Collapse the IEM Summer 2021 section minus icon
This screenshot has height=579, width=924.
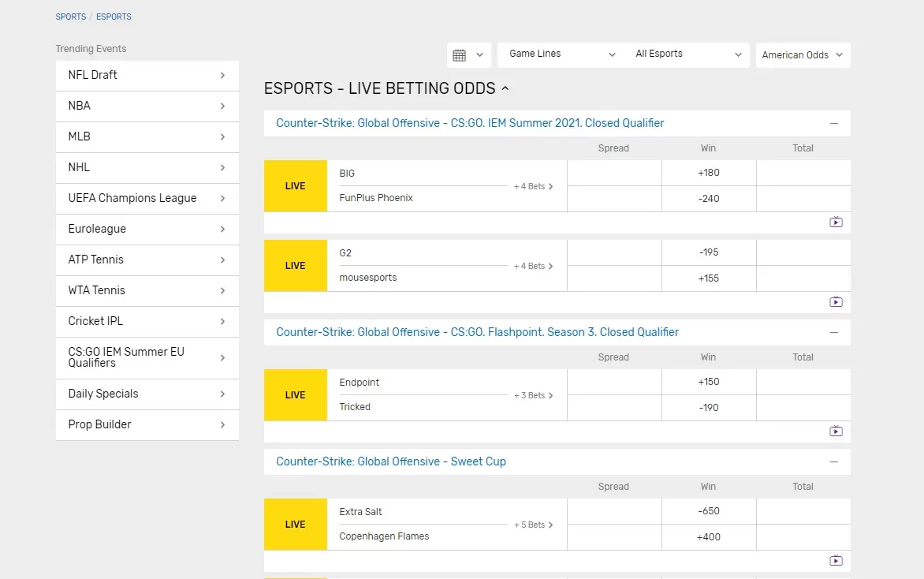(833, 123)
